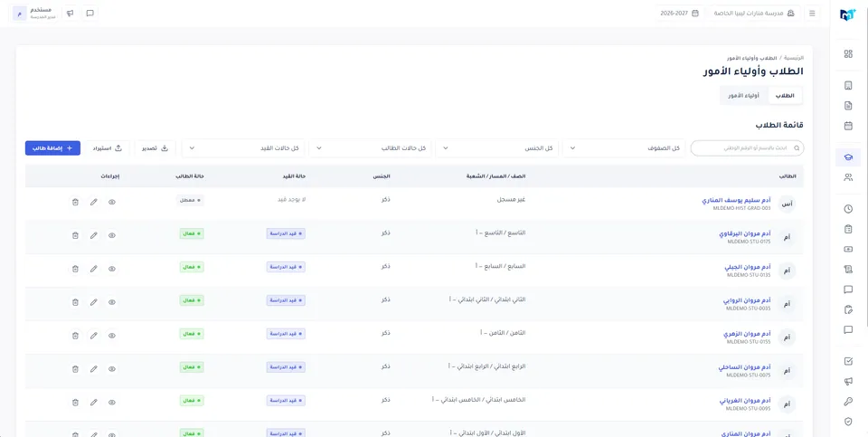Click the clock icon in sidebar
The width and height of the screenshot is (868, 437).
click(x=848, y=209)
